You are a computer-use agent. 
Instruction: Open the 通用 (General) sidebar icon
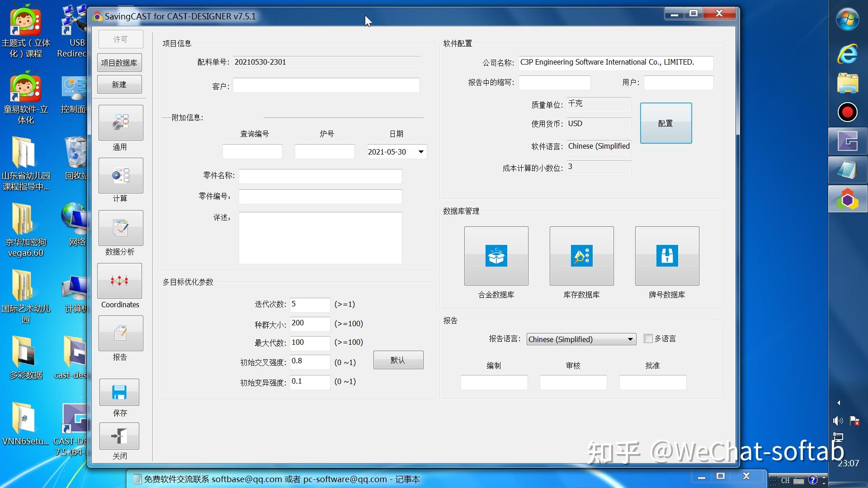[121, 122]
